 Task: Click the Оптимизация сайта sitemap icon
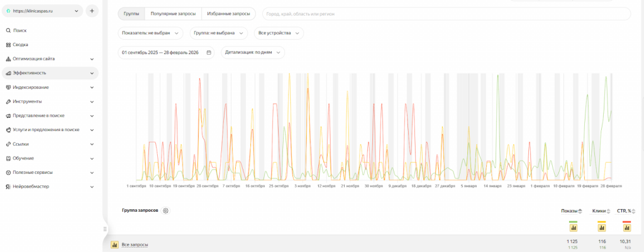[x=8, y=59]
